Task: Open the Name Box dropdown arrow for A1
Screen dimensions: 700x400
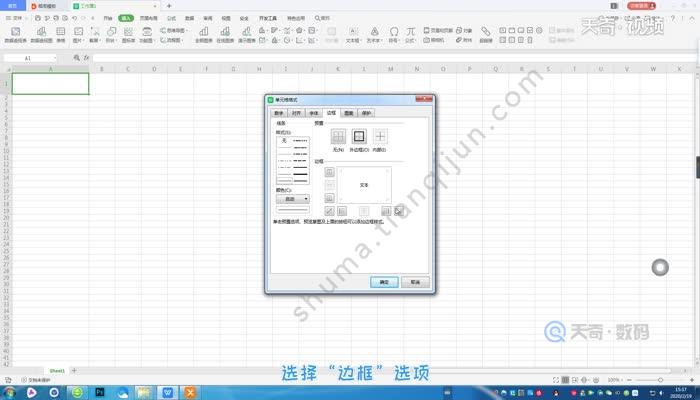Action: coord(55,58)
